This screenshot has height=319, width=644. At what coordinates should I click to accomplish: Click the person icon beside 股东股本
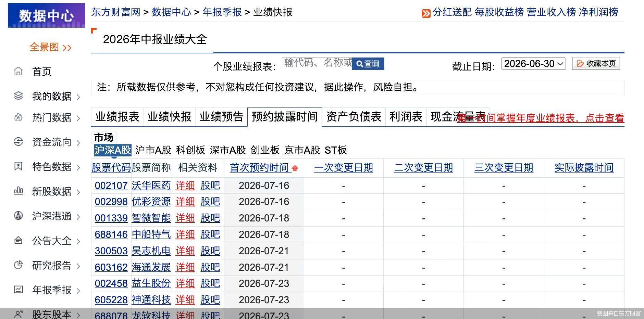click(18, 314)
